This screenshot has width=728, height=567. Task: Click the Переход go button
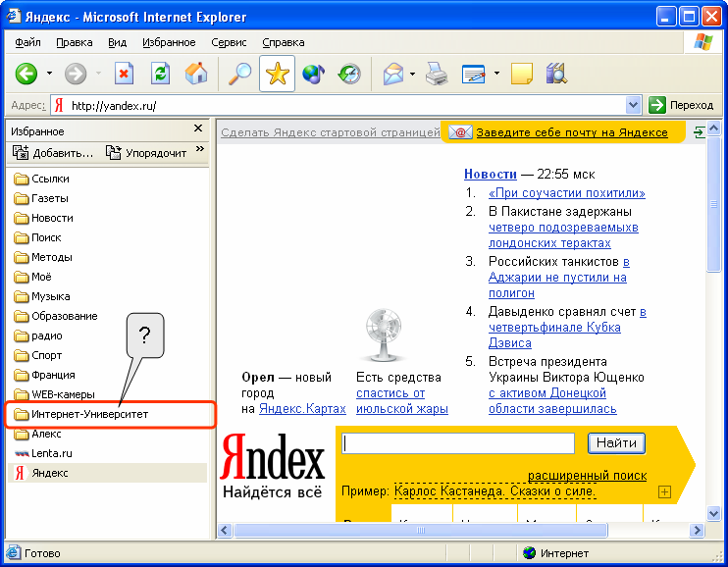click(x=681, y=105)
